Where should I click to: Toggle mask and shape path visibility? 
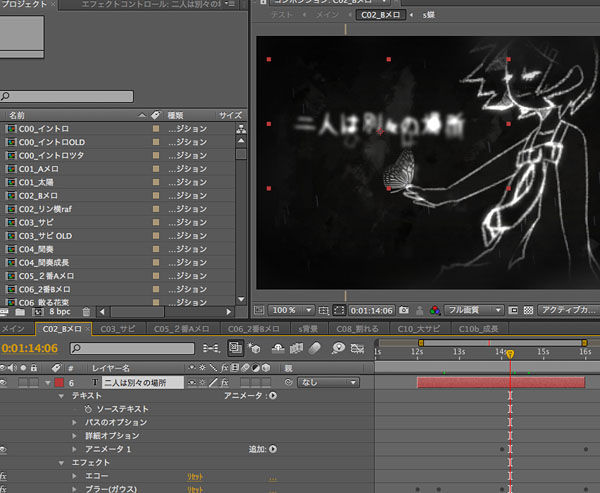(x=339, y=310)
